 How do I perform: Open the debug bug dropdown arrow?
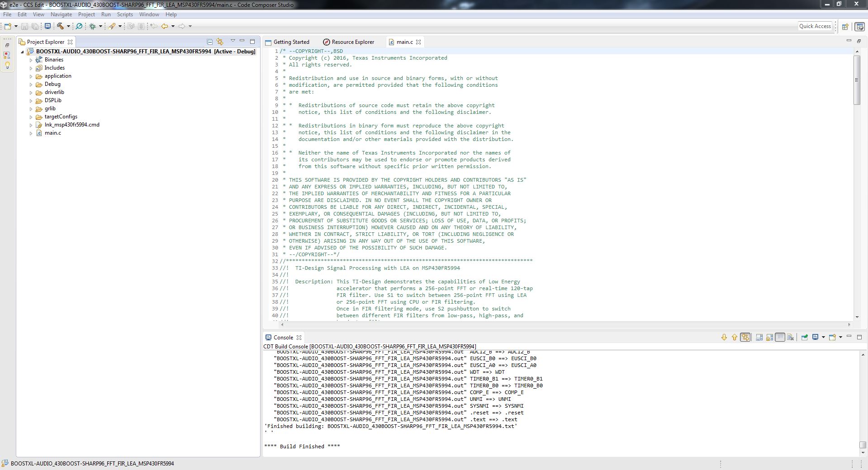pyautogui.click(x=100, y=26)
